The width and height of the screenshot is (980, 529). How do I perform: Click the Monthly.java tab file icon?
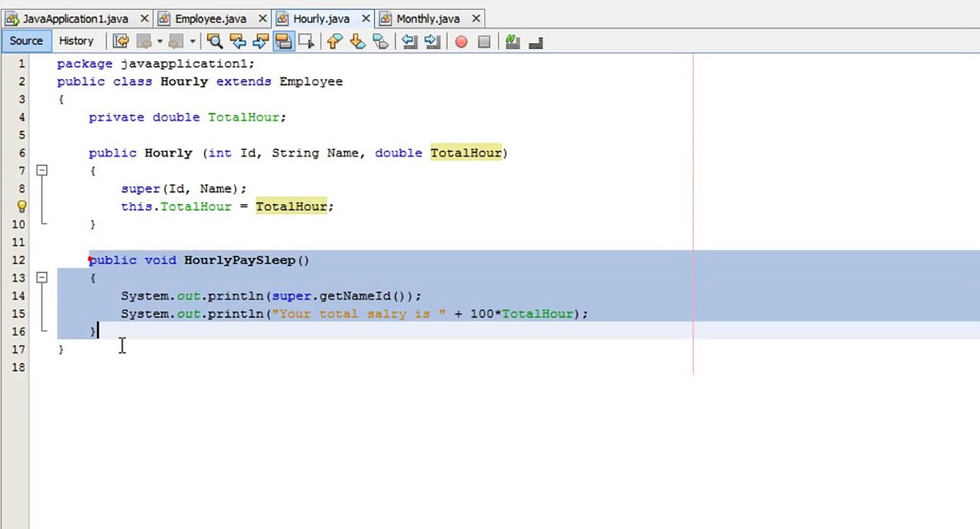click(387, 18)
